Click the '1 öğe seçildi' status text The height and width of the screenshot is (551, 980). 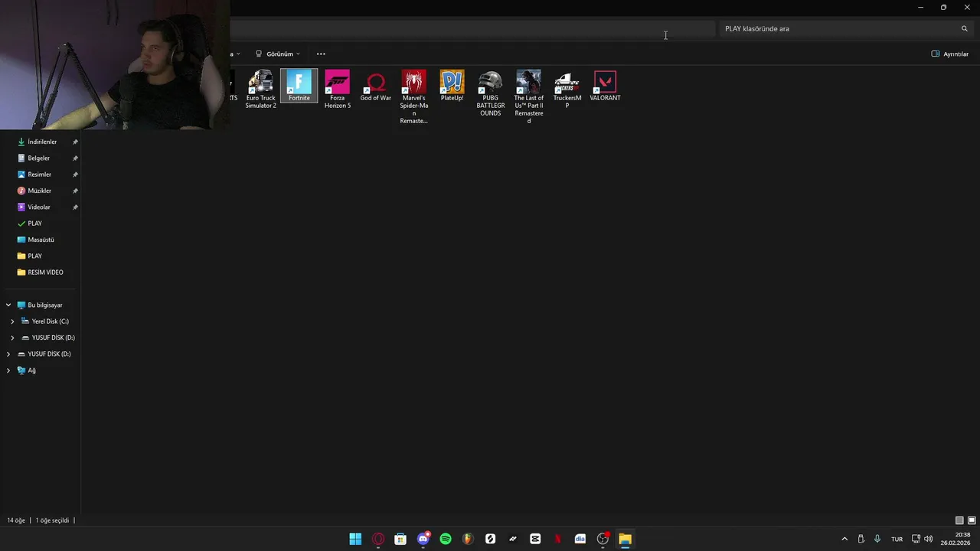(52, 520)
